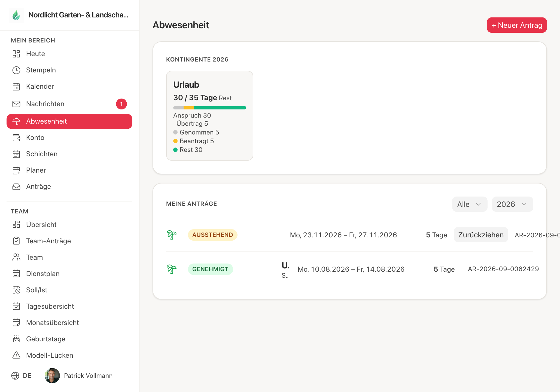Image resolution: width=560 pixels, height=392 pixels.
Task: Click the Planer calendar-plus icon
Action: click(16, 170)
